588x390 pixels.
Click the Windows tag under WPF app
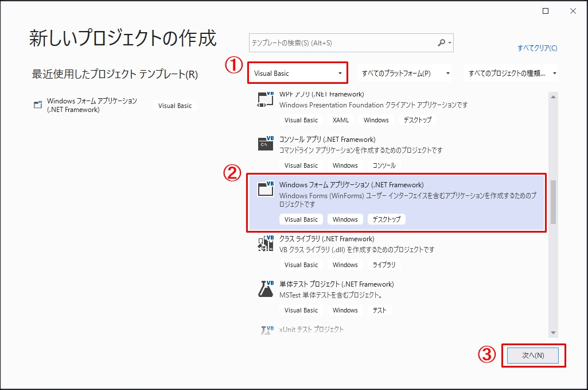tap(376, 120)
